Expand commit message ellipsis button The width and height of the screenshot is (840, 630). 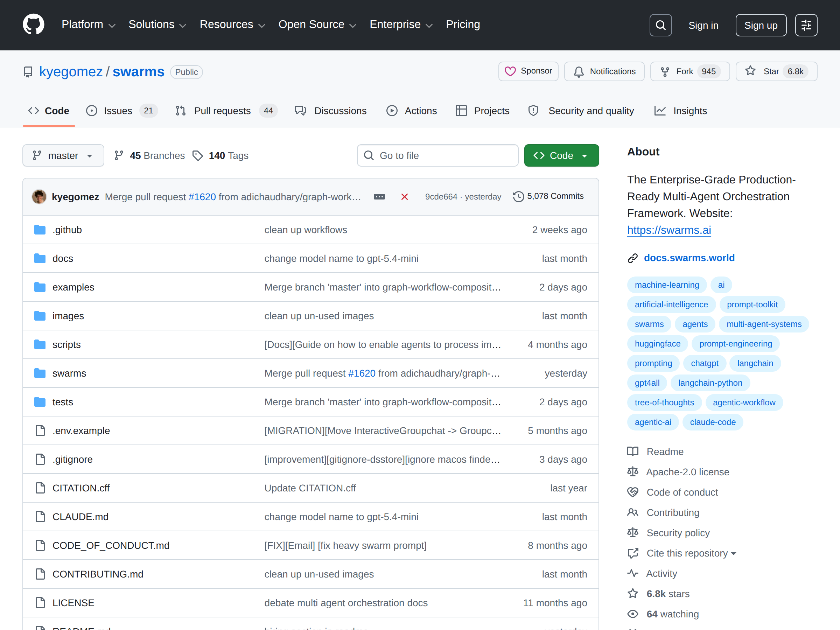coord(379,197)
